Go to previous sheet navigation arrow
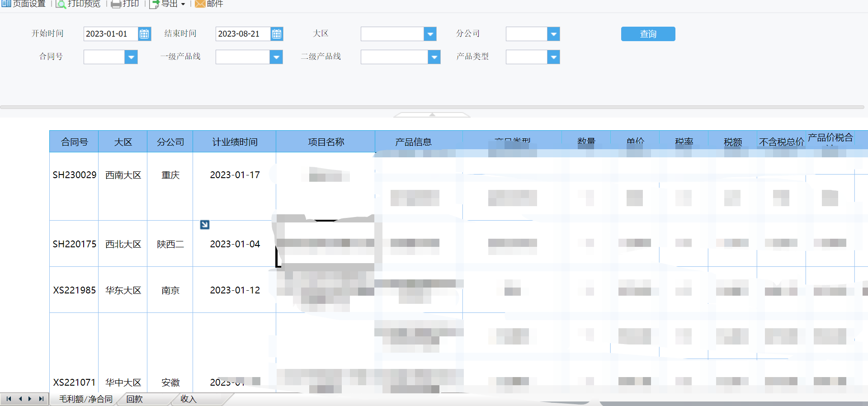Screen dimensions: 868x406 click(20, 399)
